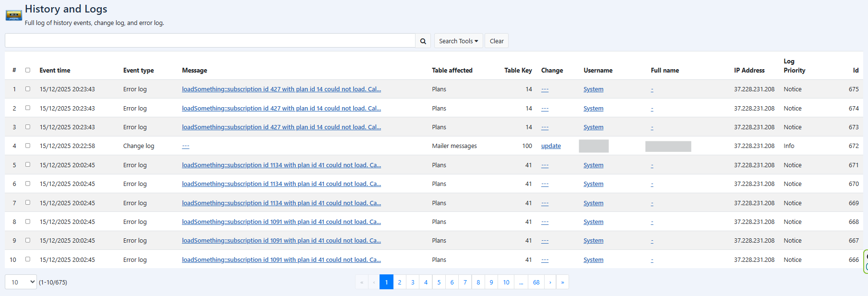Click the System username link in row 5
868x296 pixels.
[593, 165]
